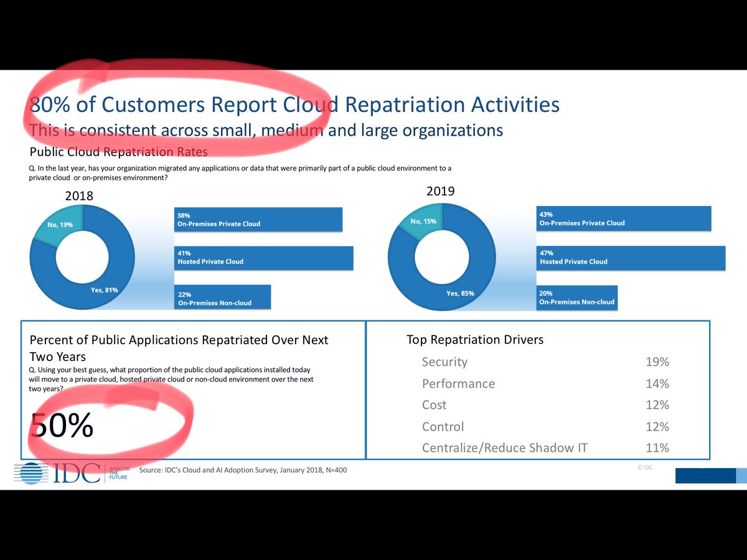Expand the 'Top Repatriation Drivers' panel

(x=474, y=340)
